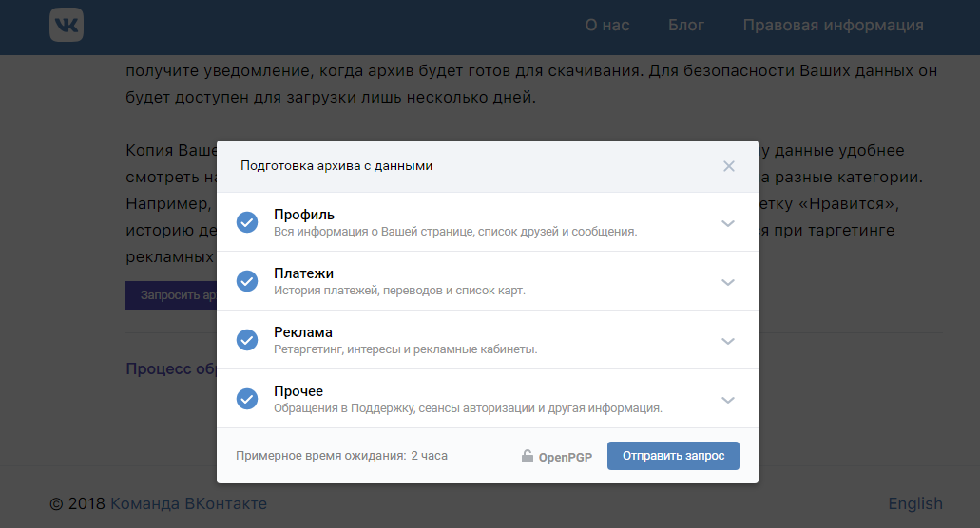This screenshot has width=980, height=528.
Task: Open the О нас menu item
Action: tap(606, 25)
